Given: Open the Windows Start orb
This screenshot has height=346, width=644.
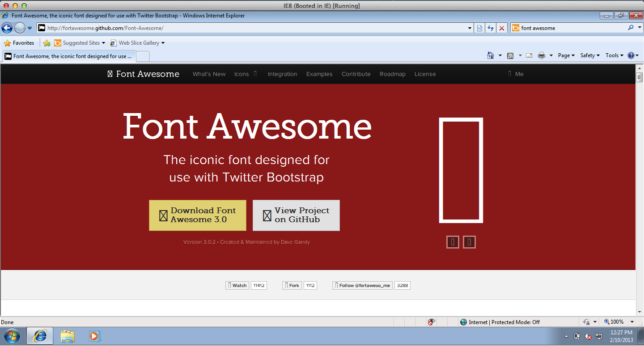Looking at the screenshot, I should point(12,336).
